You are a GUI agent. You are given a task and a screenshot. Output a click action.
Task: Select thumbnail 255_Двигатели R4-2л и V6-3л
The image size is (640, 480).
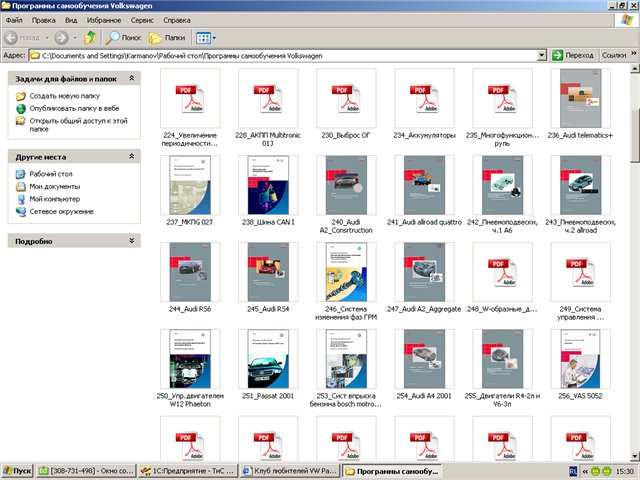502,359
